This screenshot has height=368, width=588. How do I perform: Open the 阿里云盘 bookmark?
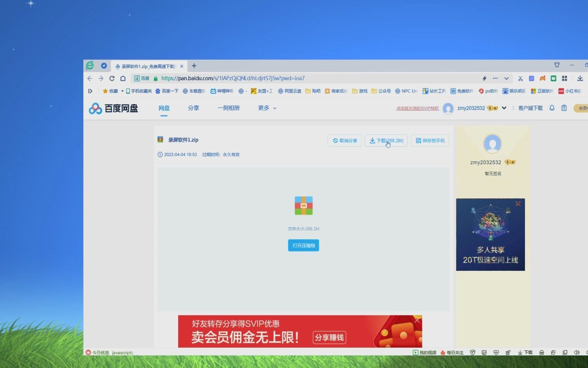click(290, 91)
